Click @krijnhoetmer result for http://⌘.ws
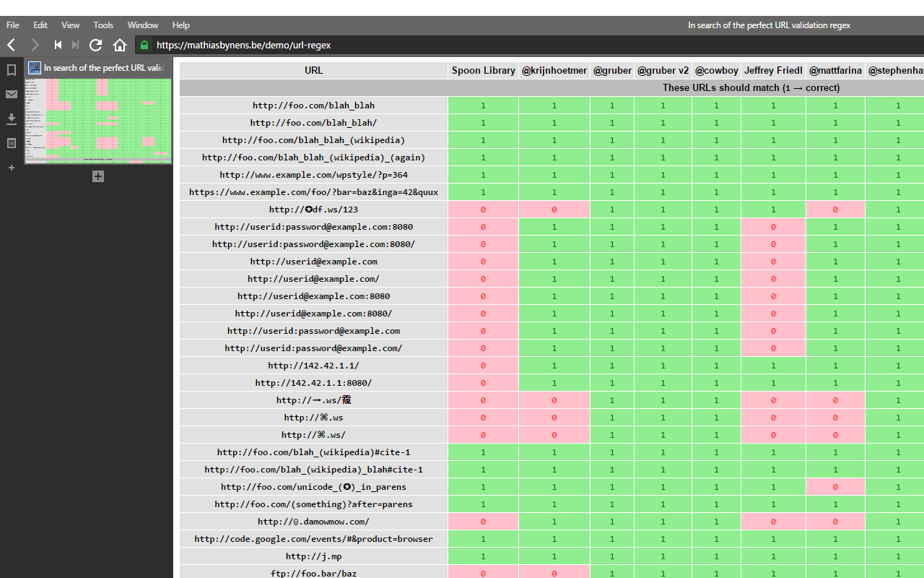This screenshot has width=924, height=578. coord(554,418)
